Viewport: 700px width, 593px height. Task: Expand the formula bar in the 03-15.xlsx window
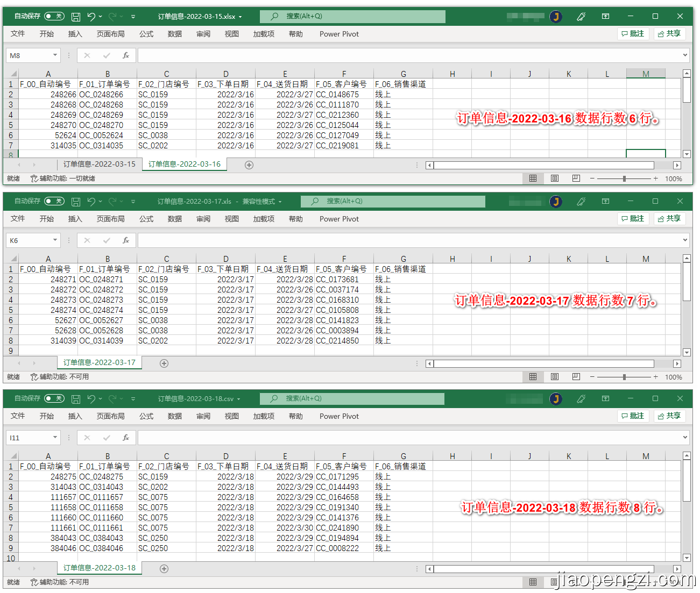coord(685,55)
